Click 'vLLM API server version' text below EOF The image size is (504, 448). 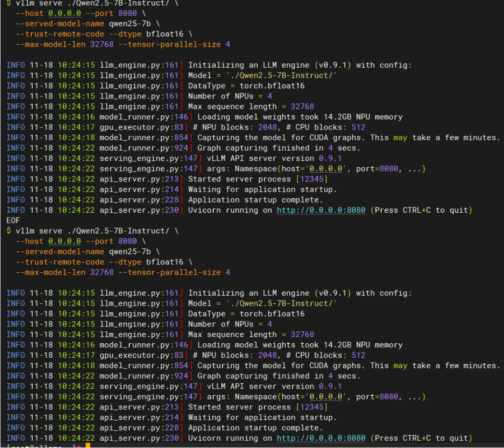tap(260, 387)
